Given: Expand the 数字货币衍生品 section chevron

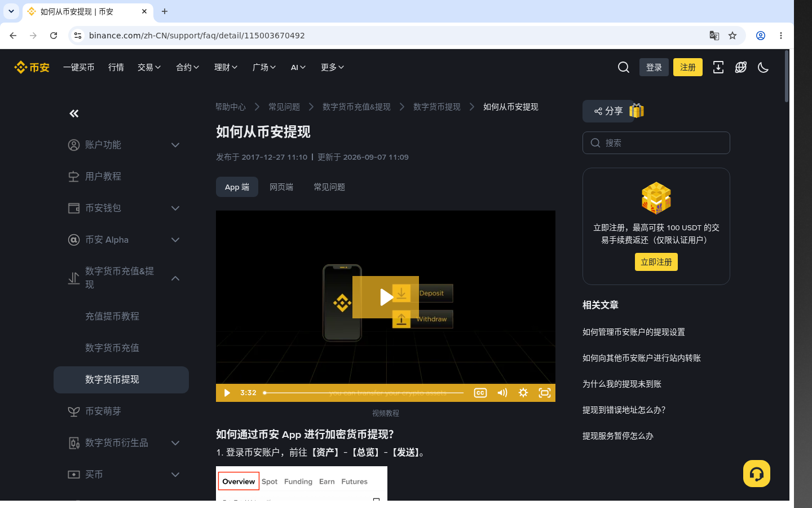Looking at the screenshot, I should (175, 443).
